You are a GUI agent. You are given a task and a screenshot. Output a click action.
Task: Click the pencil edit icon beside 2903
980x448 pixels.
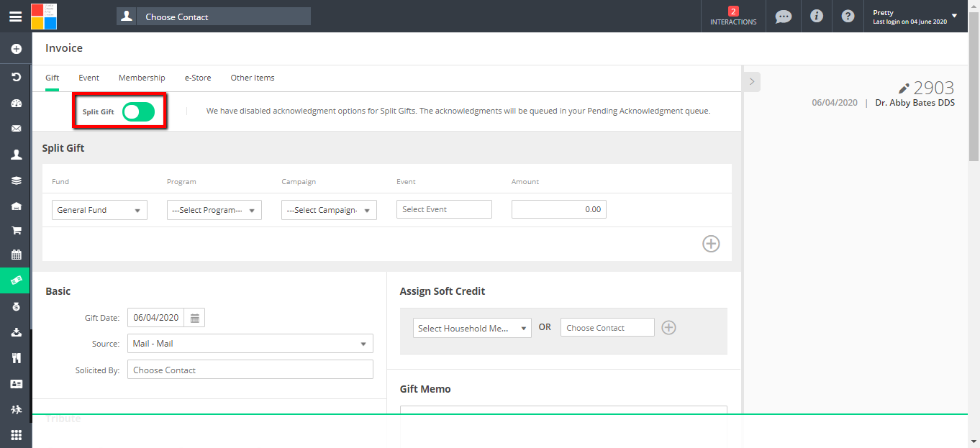tap(904, 88)
